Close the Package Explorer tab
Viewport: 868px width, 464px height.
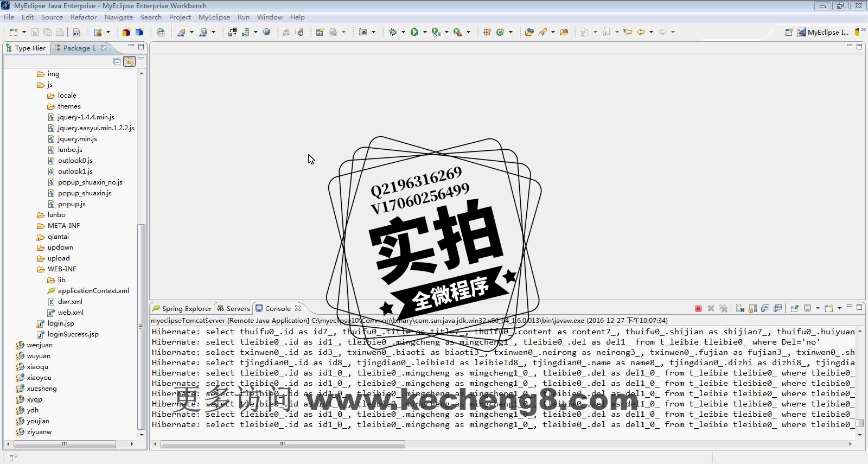104,48
